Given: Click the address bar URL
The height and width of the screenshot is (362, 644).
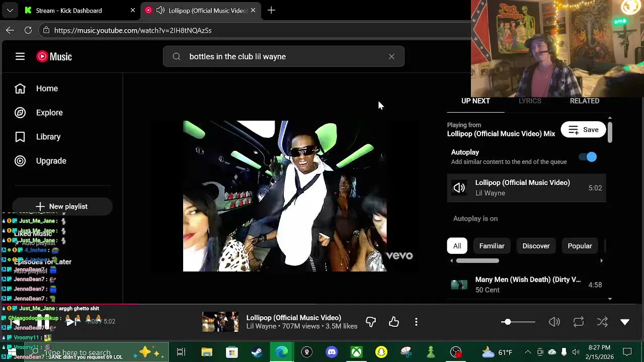Looking at the screenshot, I should (133, 30).
